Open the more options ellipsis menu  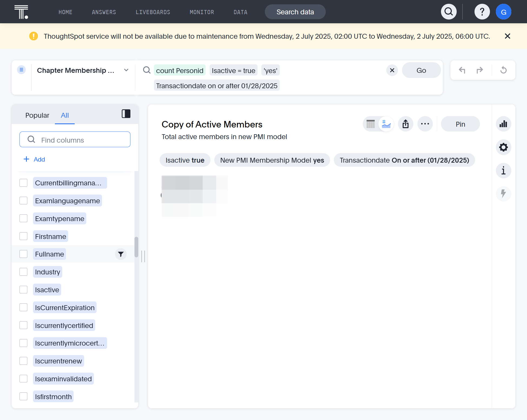pyautogui.click(x=425, y=124)
